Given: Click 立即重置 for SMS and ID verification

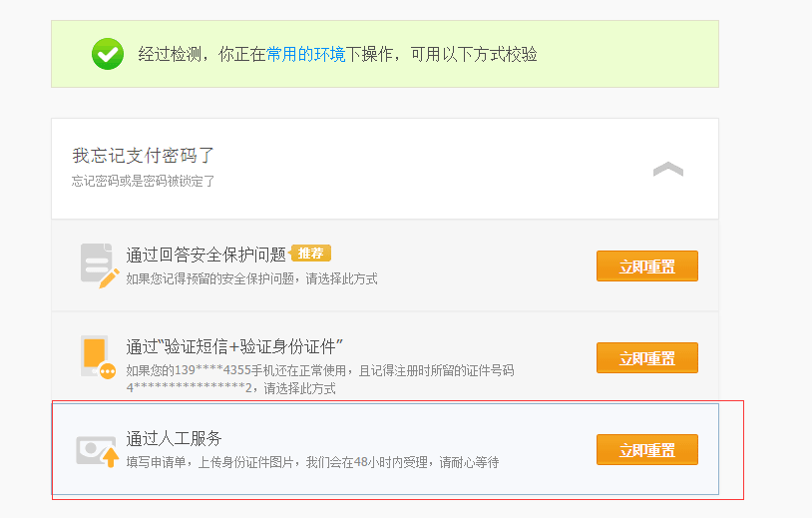Looking at the screenshot, I should point(647,358).
